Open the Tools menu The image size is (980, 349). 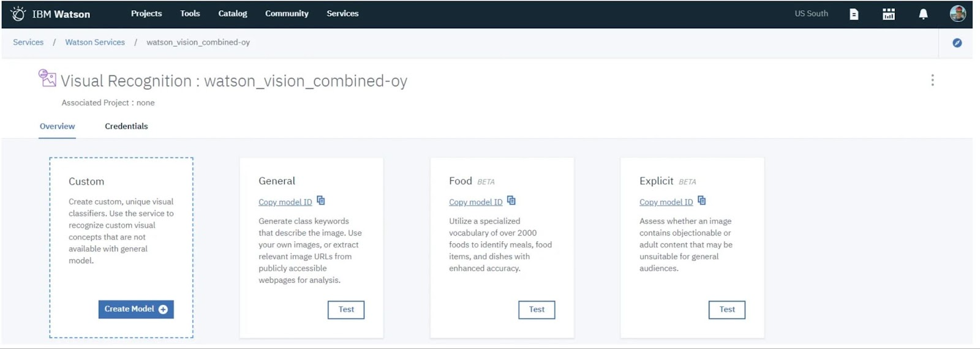(190, 13)
